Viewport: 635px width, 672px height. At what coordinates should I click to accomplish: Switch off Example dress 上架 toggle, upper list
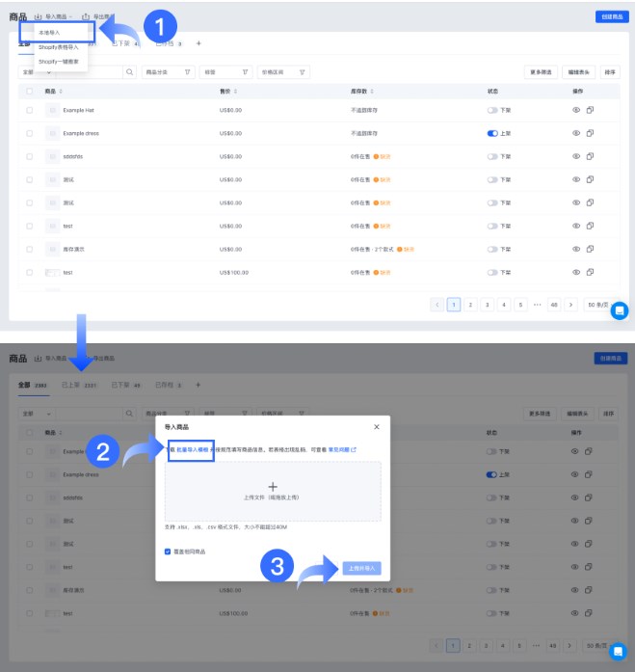(492, 133)
